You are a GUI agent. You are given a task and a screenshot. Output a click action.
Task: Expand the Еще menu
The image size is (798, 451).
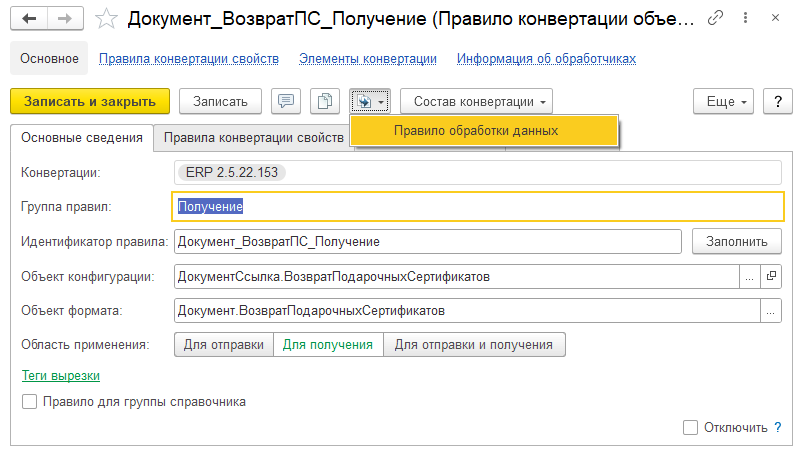coord(723,101)
